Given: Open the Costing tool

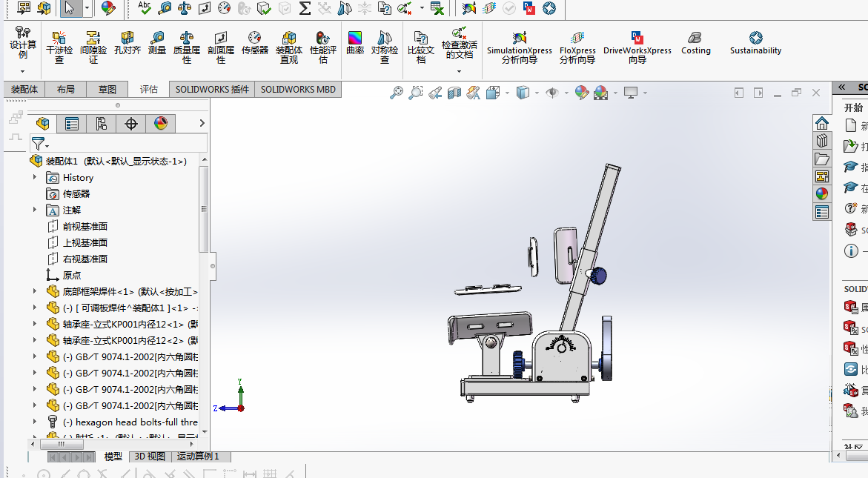Looking at the screenshot, I should click(x=695, y=43).
